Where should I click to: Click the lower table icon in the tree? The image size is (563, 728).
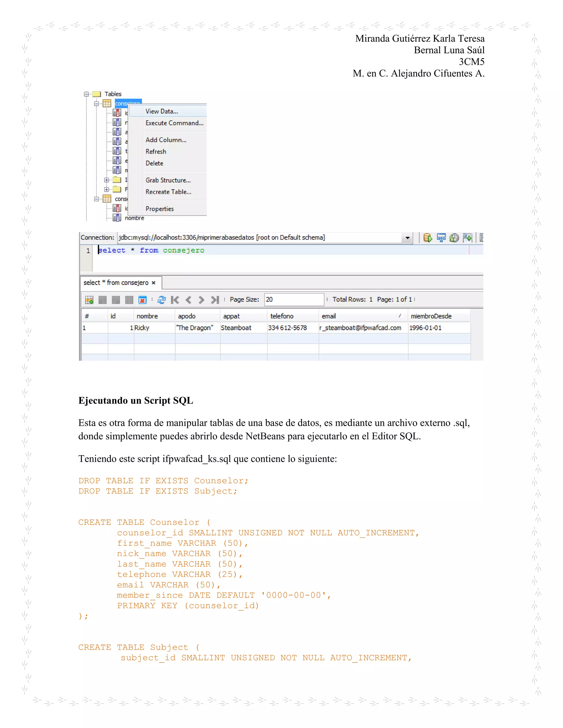pyautogui.click(x=107, y=199)
